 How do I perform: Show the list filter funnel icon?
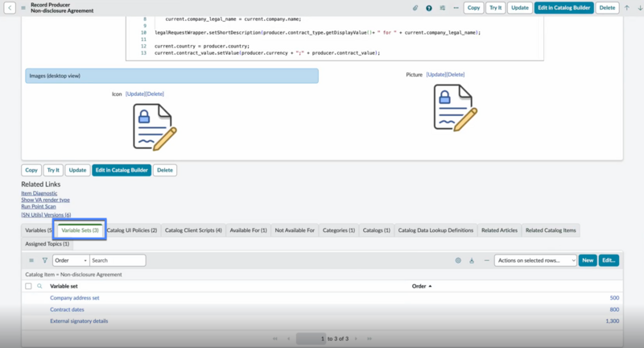tap(45, 260)
